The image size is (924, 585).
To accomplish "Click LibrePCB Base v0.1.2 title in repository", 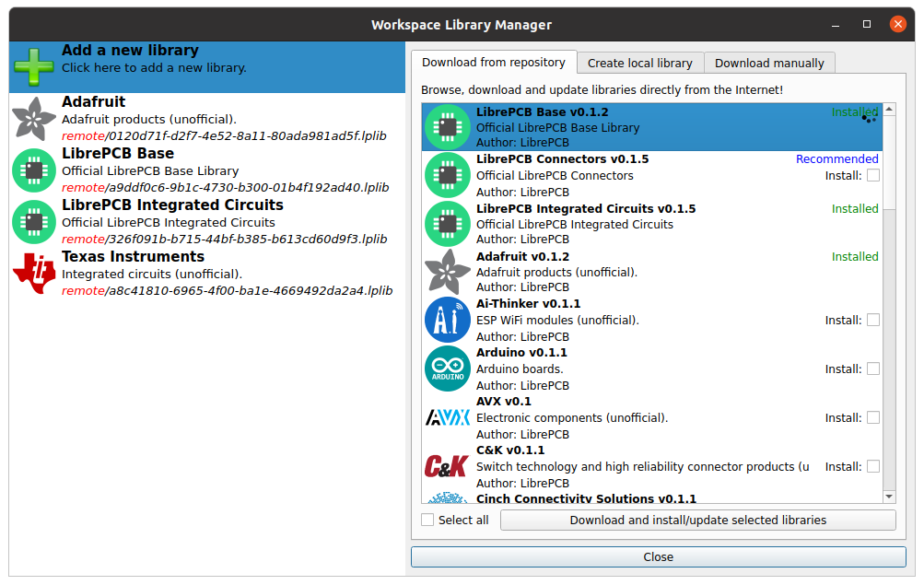I will (x=542, y=112).
